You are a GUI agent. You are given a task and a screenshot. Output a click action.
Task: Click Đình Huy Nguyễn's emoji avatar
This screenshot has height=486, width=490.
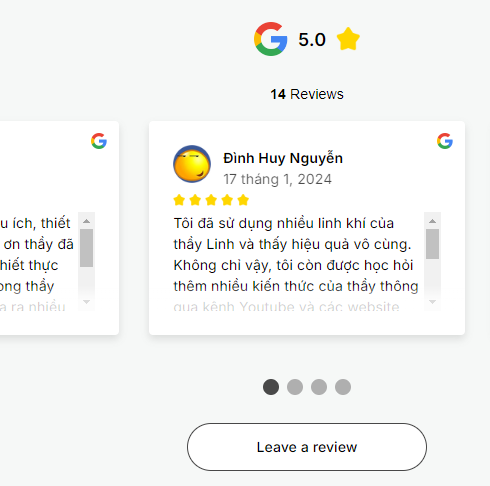pyautogui.click(x=192, y=164)
